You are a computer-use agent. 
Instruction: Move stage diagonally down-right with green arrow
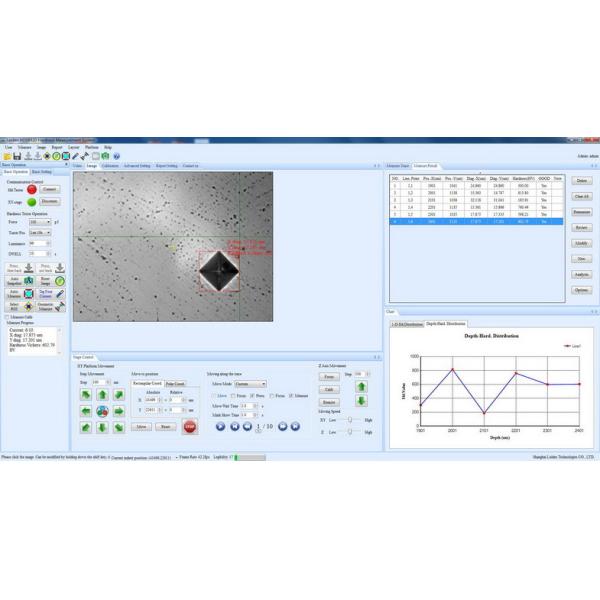[x=119, y=427]
